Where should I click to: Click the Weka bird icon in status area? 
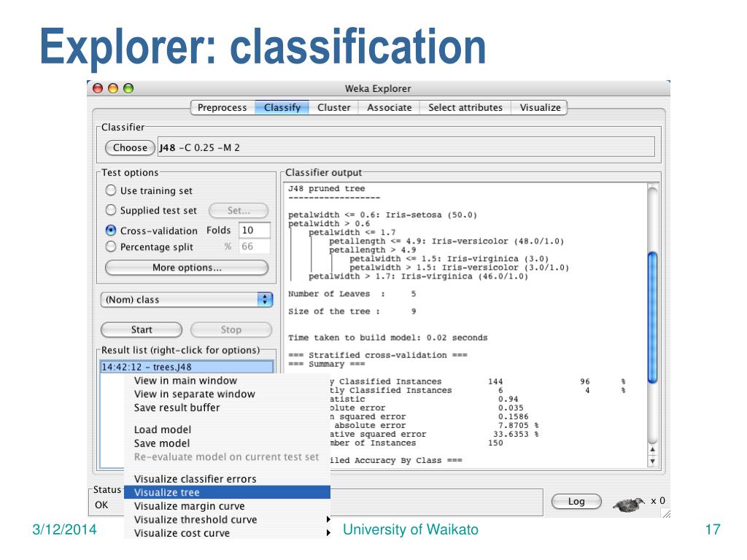(628, 505)
